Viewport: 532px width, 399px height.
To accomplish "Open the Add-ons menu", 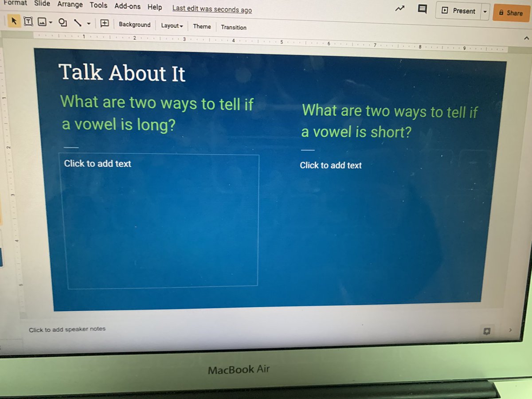I will pyautogui.click(x=128, y=6).
